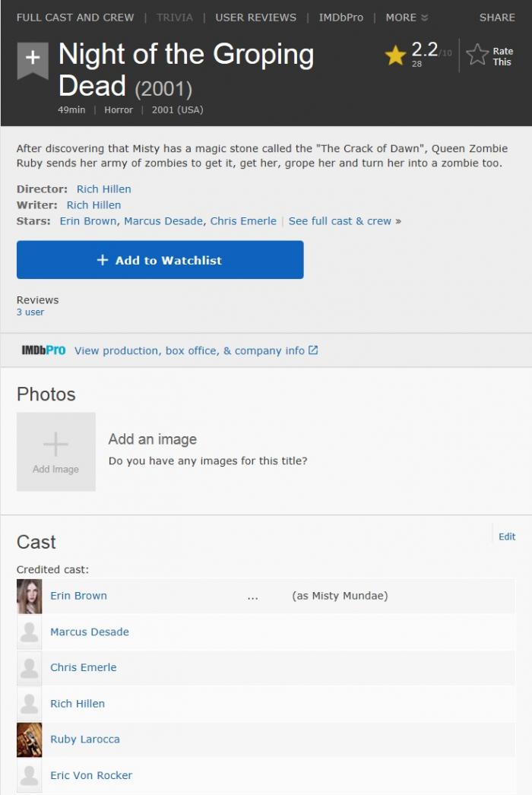Open Chris Emerle in the Stars line
The image size is (532, 795).
pos(243,221)
